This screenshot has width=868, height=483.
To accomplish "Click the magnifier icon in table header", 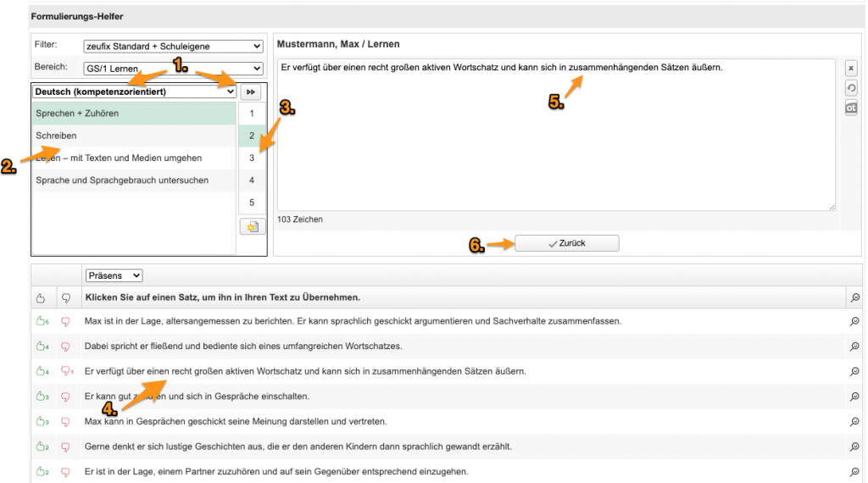I will click(x=854, y=297).
